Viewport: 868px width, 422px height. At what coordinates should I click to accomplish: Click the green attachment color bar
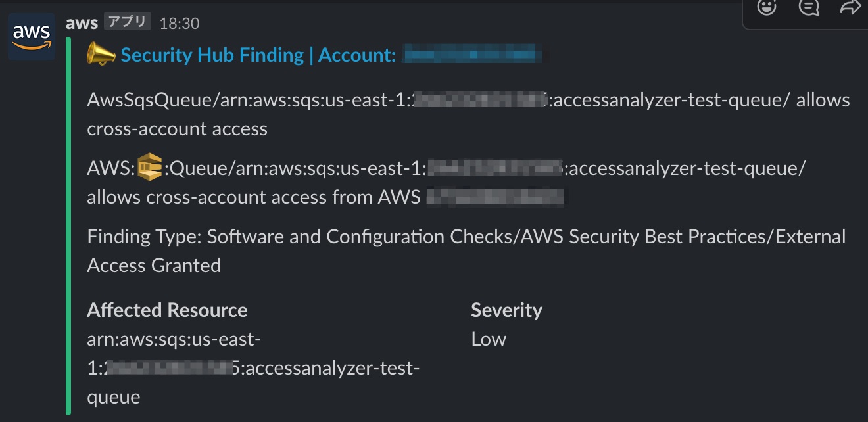[68, 226]
